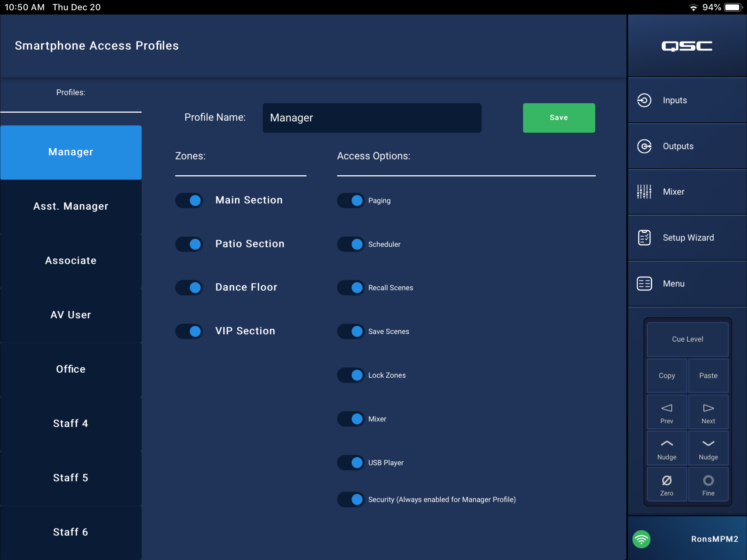Tap the green Wi-Fi connection icon
Viewport: 747px width, 560px height.
click(641, 539)
